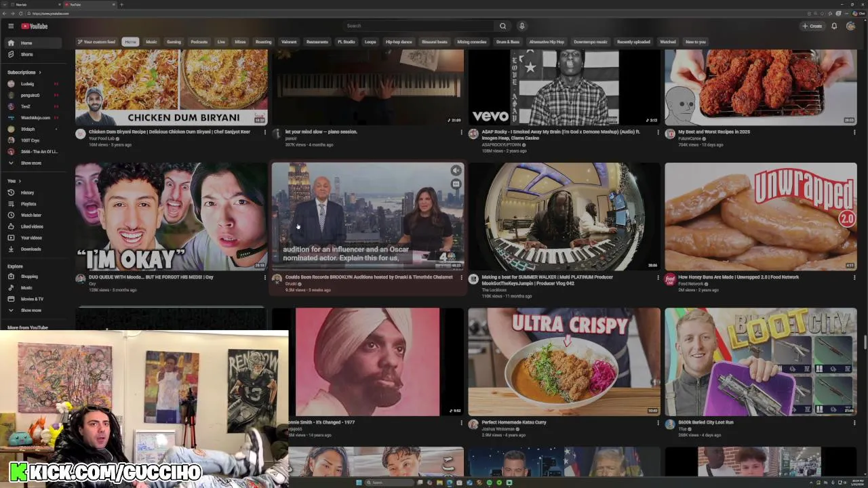Focus the YouTube search field
This screenshot has width=868, height=488.
click(419, 26)
